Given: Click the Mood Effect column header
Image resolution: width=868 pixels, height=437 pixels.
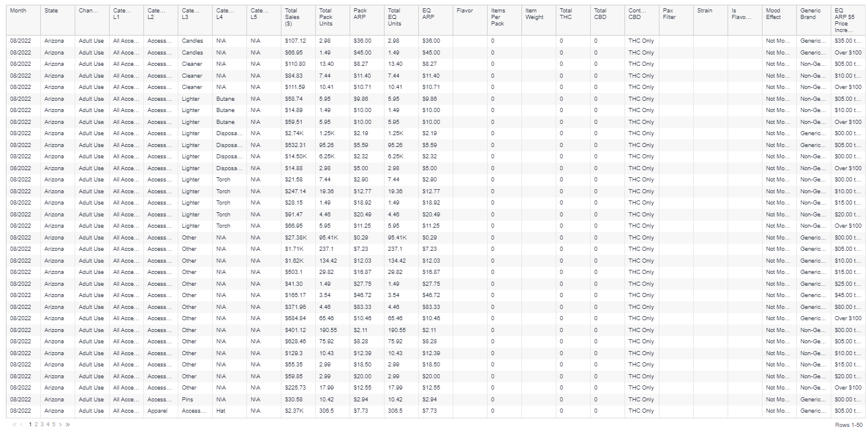Looking at the screenshot, I should (x=773, y=14).
